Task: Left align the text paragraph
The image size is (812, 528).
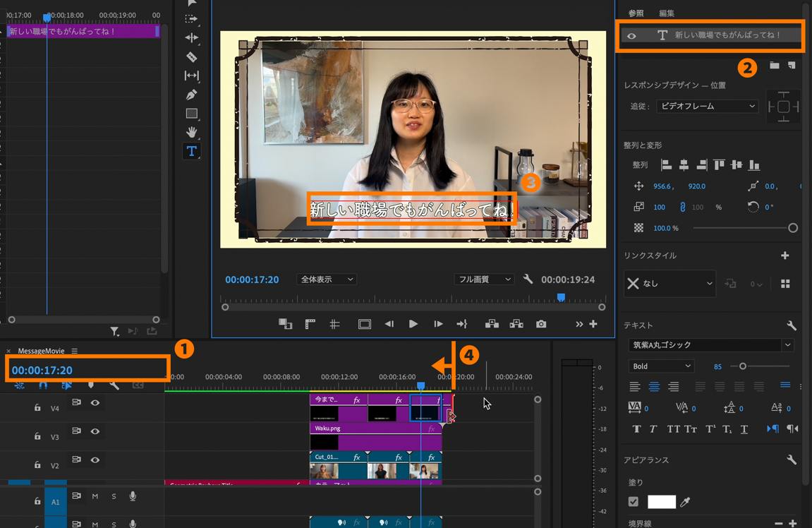Action: [x=635, y=387]
